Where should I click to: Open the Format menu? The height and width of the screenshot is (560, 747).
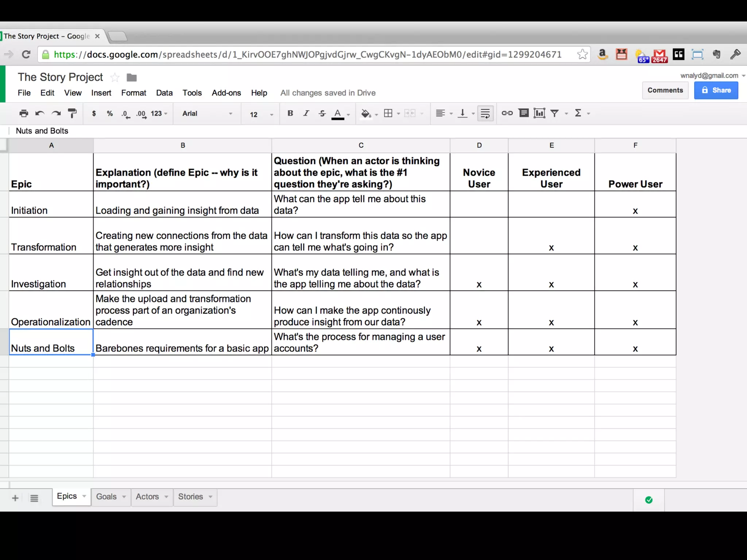coord(133,93)
